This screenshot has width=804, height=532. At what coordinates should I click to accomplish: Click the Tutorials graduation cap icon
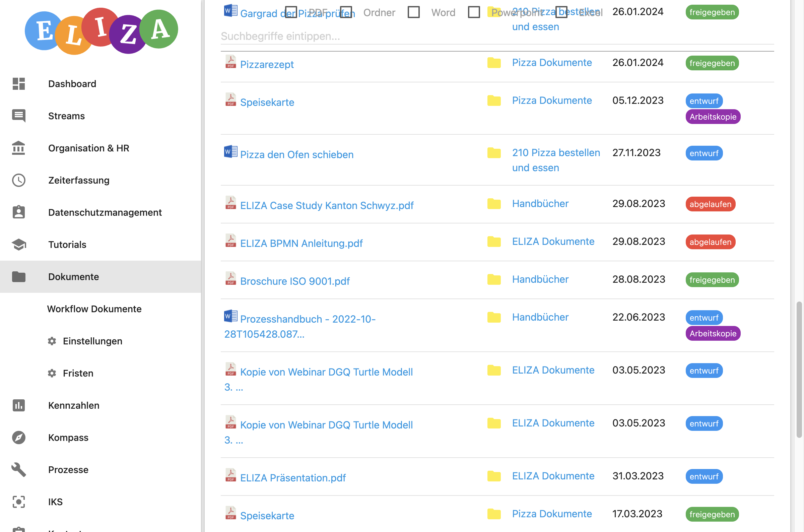tap(19, 245)
